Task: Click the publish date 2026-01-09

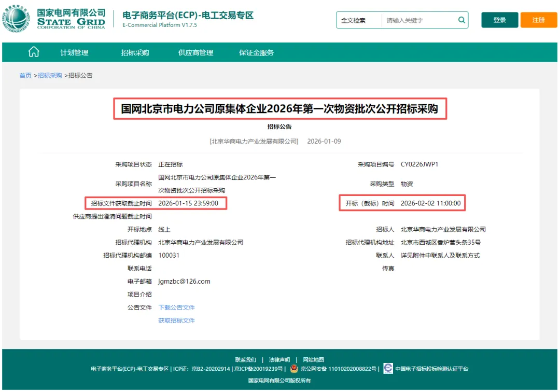Action: coord(324,142)
